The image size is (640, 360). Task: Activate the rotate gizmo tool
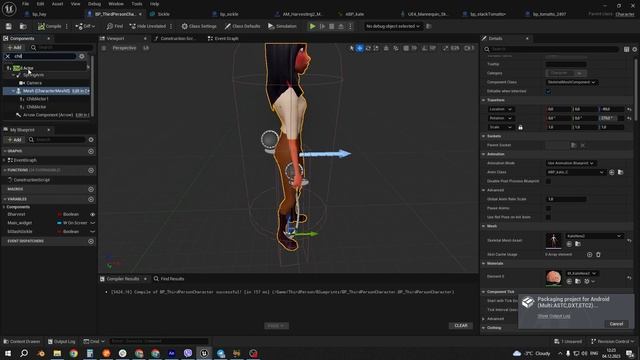368,48
